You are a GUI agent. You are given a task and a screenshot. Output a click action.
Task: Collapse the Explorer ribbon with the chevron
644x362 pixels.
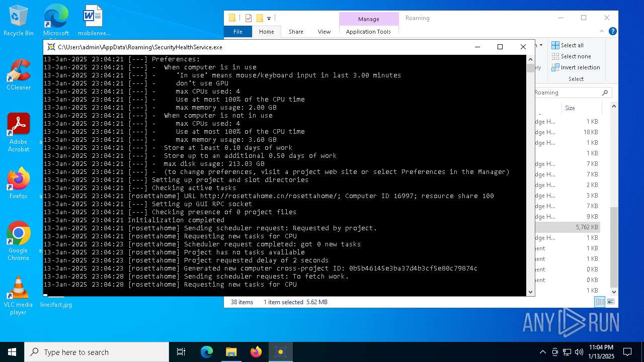(x=602, y=31)
